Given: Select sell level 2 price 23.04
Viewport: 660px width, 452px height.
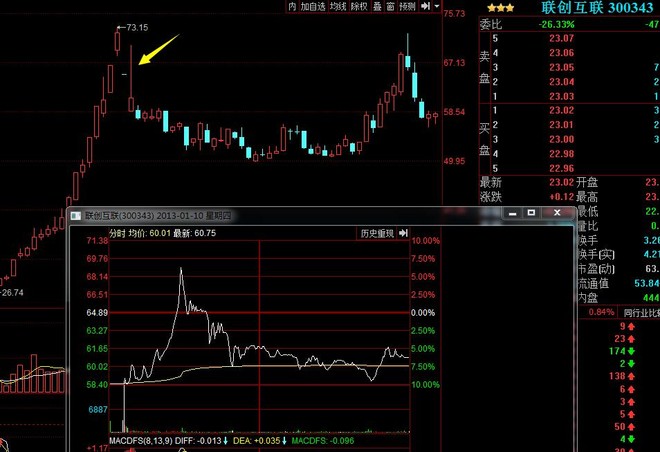Looking at the screenshot, I should [x=562, y=82].
